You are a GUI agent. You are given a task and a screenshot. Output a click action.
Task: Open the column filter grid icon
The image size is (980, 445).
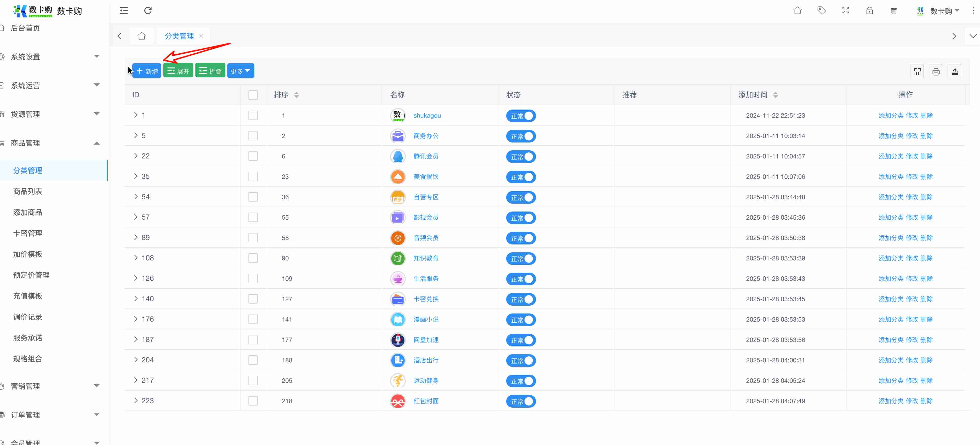point(917,71)
